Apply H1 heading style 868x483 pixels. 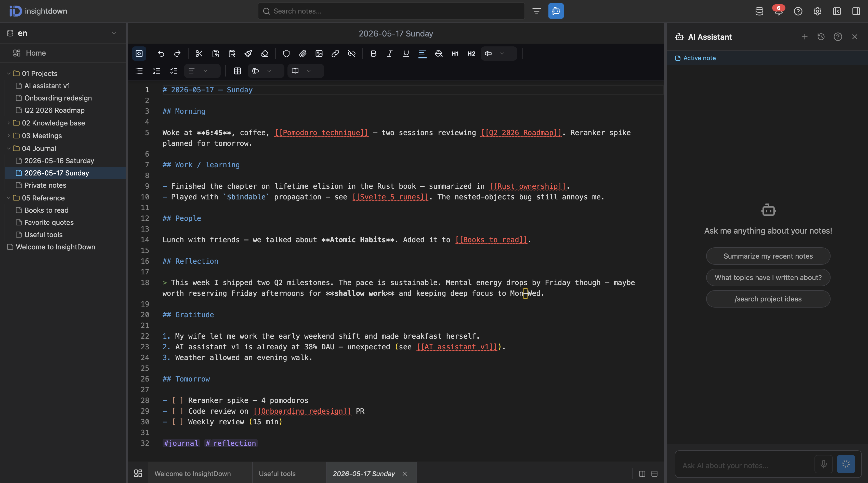pos(455,54)
